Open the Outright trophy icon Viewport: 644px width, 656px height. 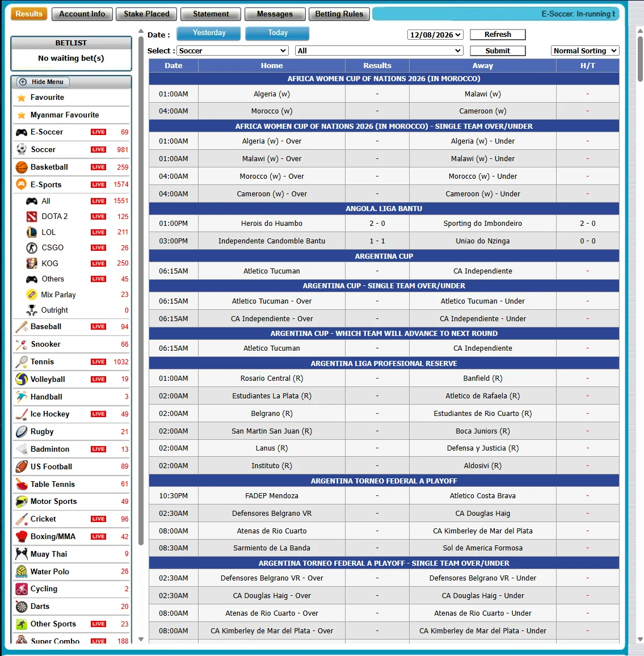[x=32, y=310]
